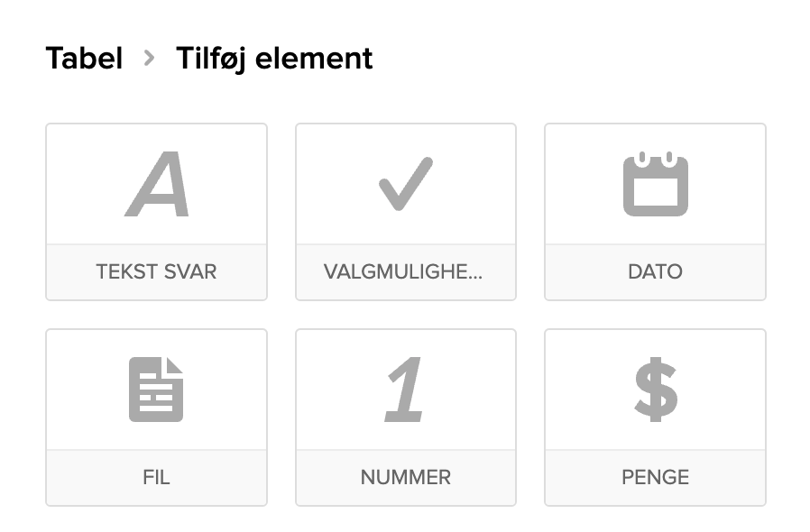Click the italic number 1 icon

[405, 390]
